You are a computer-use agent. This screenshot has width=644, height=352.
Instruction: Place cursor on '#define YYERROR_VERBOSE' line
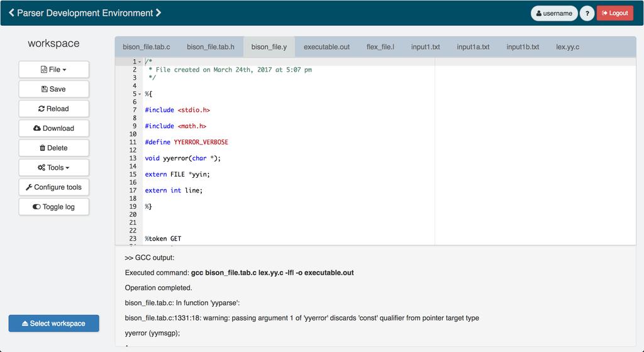point(186,142)
